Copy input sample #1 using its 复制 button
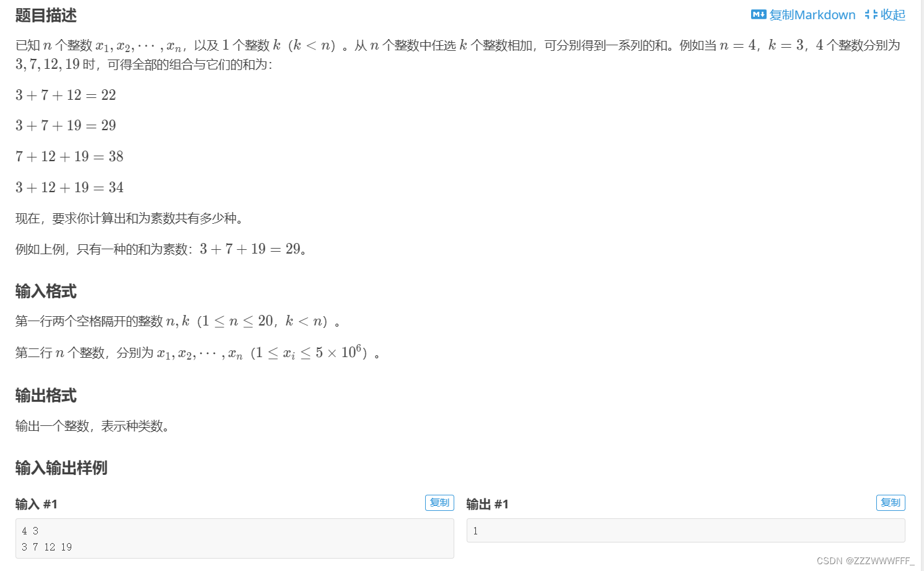Screen dimensions: 924x571 pyautogui.click(x=439, y=502)
